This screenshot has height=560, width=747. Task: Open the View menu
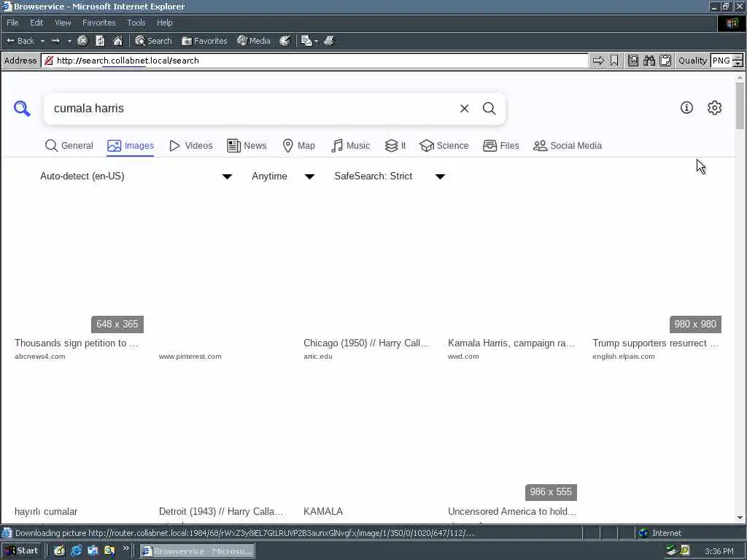tap(63, 23)
